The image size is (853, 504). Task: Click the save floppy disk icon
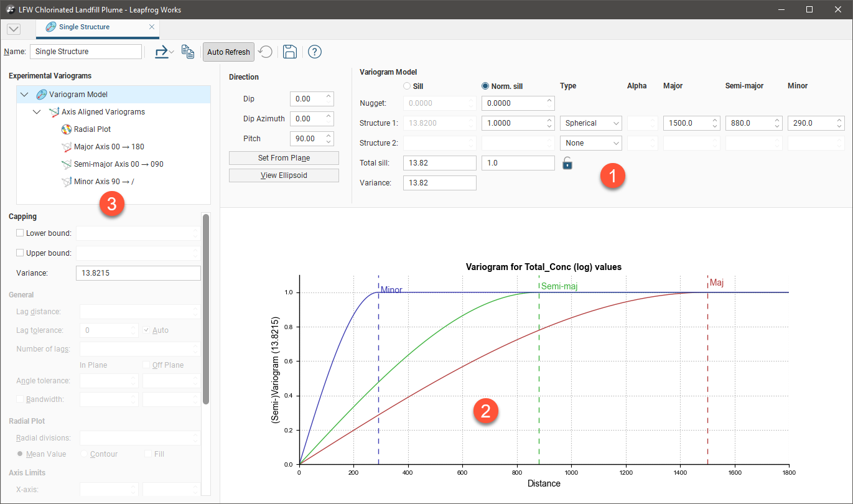coord(289,52)
